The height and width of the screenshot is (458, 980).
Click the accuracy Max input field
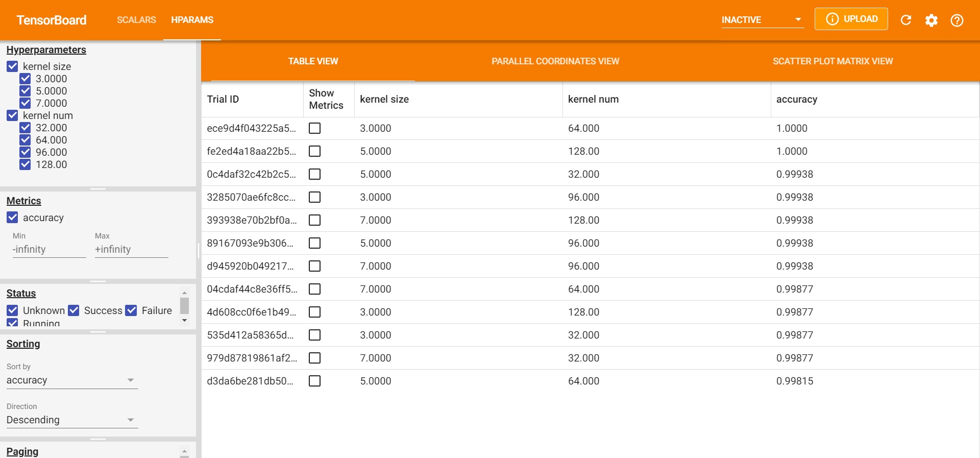pos(132,249)
